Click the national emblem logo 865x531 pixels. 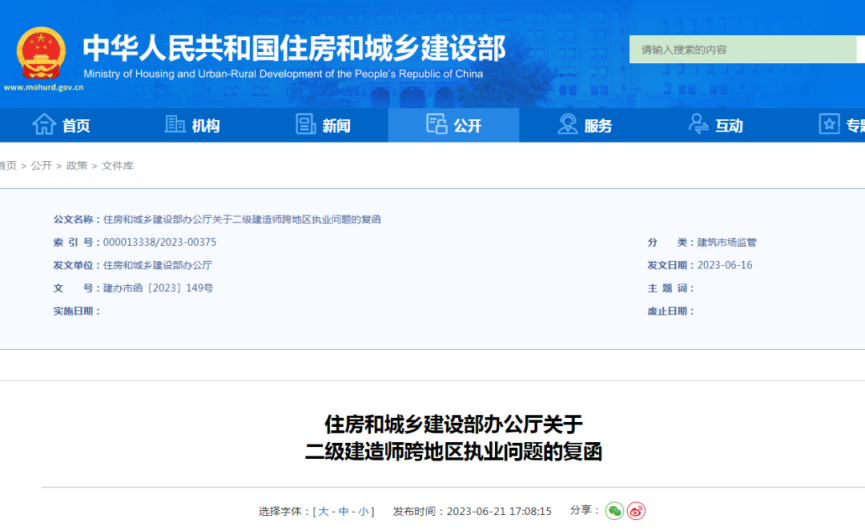pyautogui.click(x=41, y=53)
